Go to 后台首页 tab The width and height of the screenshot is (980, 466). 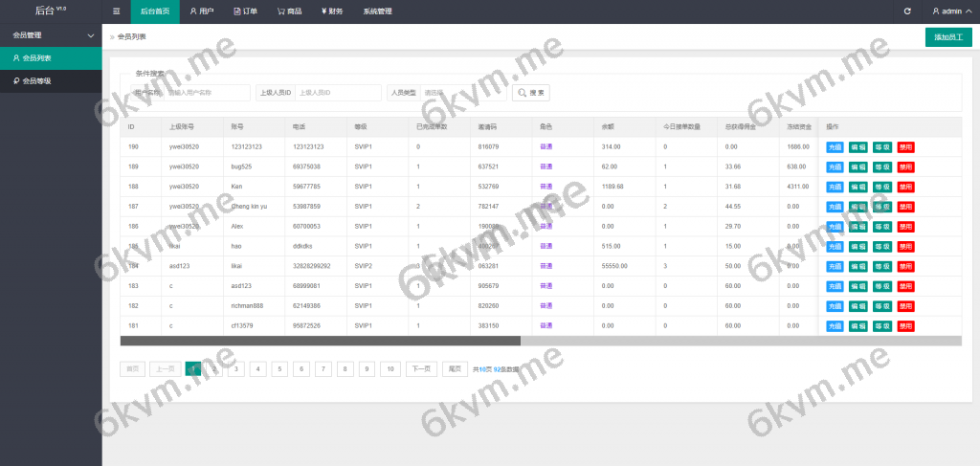tap(155, 11)
